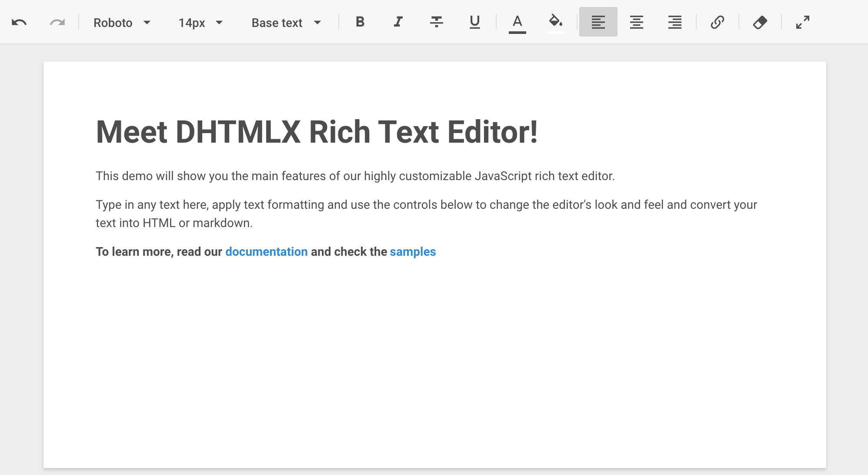Clear formatting with the eraser icon
This screenshot has height=475, width=868.
tap(760, 22)
